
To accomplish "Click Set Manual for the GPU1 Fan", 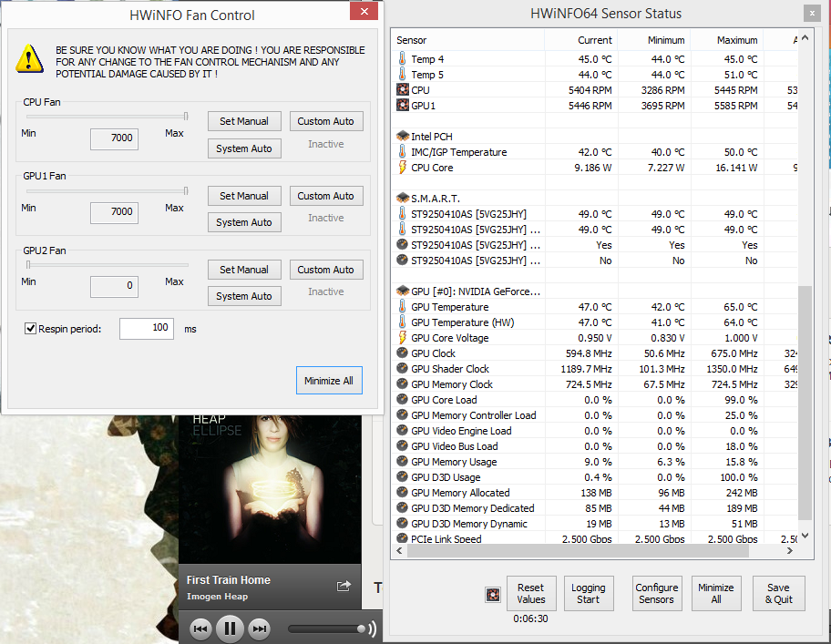I will point(244,196).
